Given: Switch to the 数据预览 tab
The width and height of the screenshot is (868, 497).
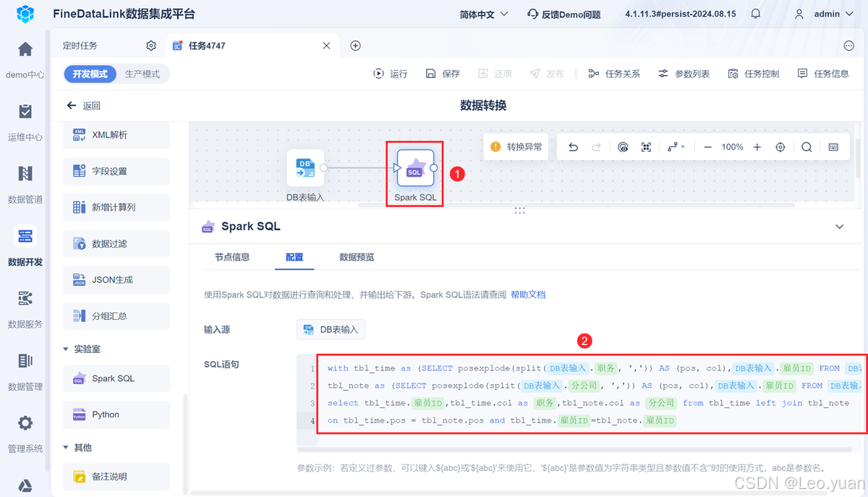Looking at the screenshot, I should tap(357, 257).
